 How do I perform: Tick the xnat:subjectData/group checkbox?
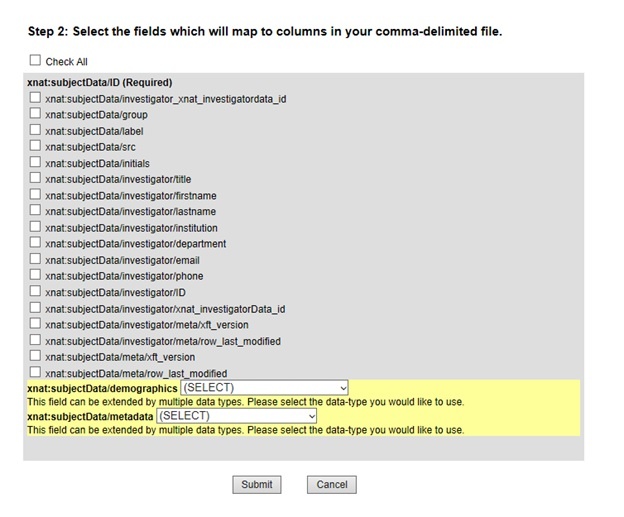tap(36, 114)
